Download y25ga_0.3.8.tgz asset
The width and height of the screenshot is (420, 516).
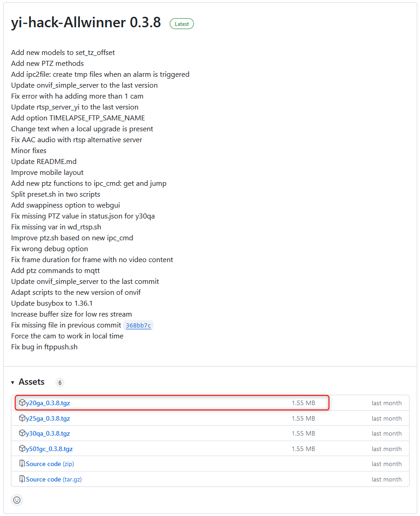pyautogui.click(x=48, y=418)
